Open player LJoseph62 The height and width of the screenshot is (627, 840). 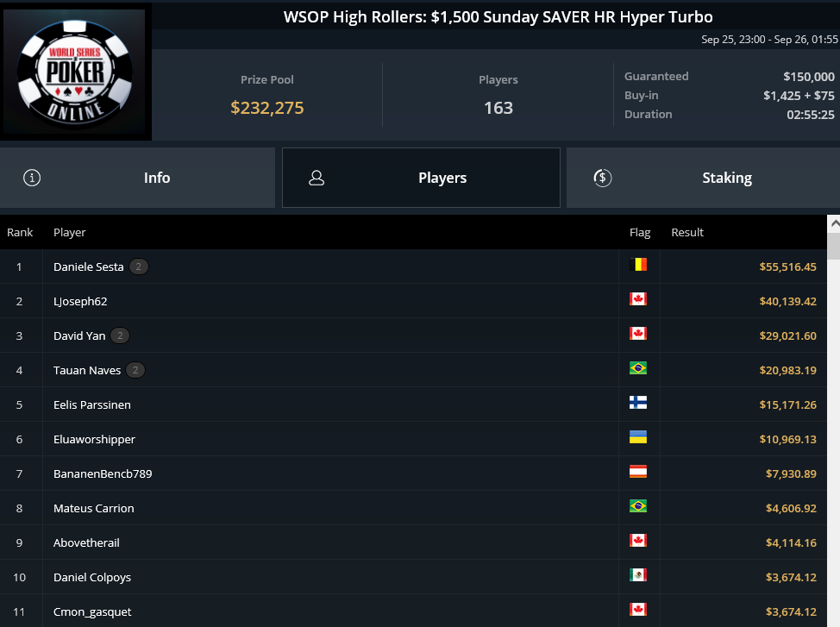tap(80, 301)
